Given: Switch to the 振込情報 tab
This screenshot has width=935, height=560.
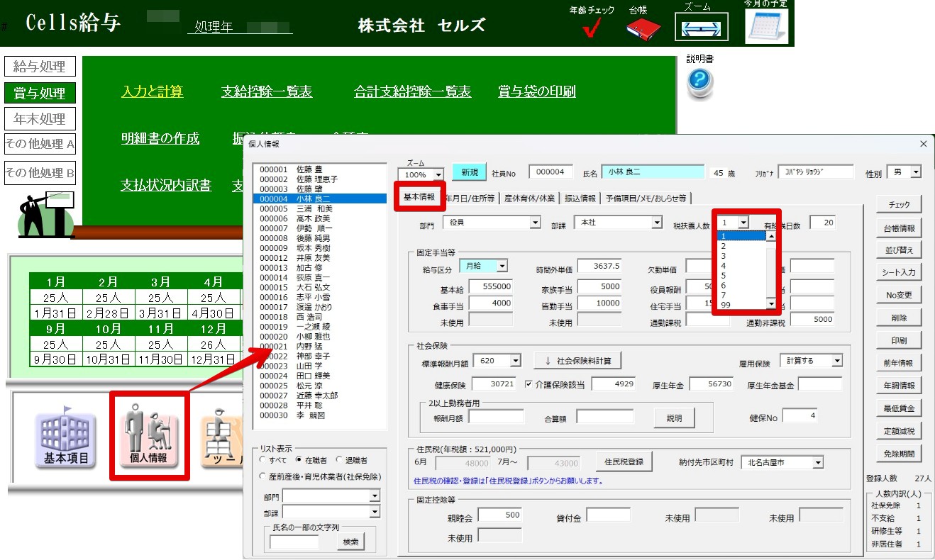Looking at the screenshot, I should click(x=580, y=198).
